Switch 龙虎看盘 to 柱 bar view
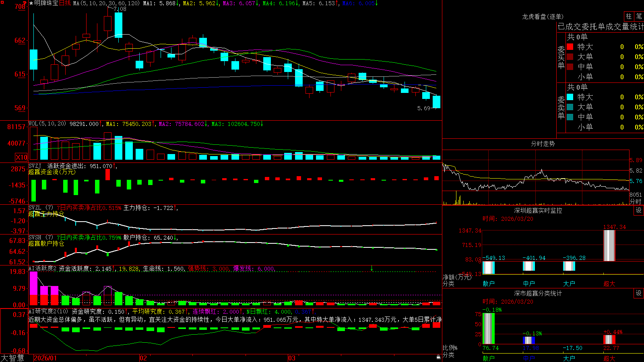This screenshot has height=362, width=644. click(629, 16)
